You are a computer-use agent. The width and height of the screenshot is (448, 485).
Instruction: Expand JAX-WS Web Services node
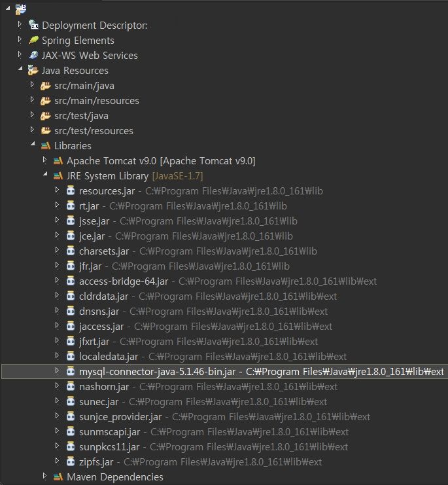click(x=20, y=54)
